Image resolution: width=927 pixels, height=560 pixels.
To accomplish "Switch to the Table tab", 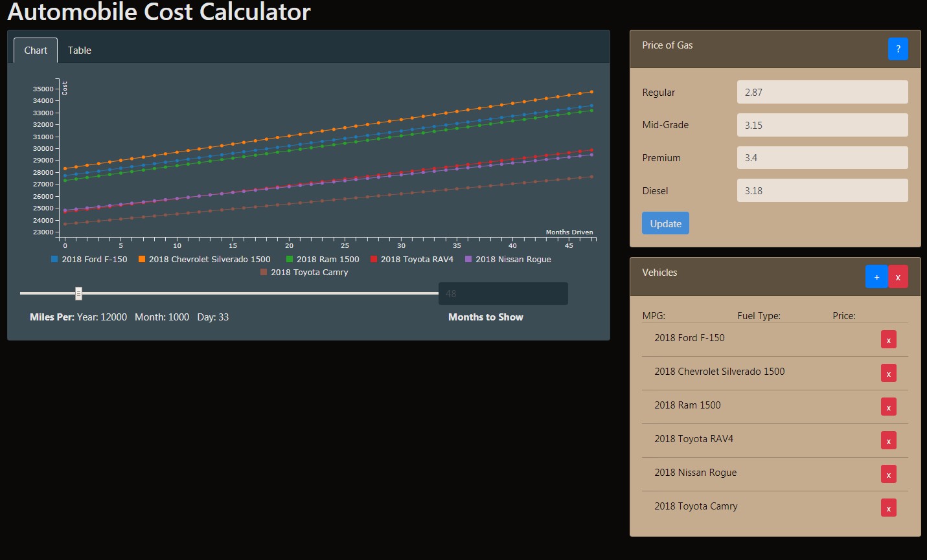I will pyautogui.click(x=80, y=50).
